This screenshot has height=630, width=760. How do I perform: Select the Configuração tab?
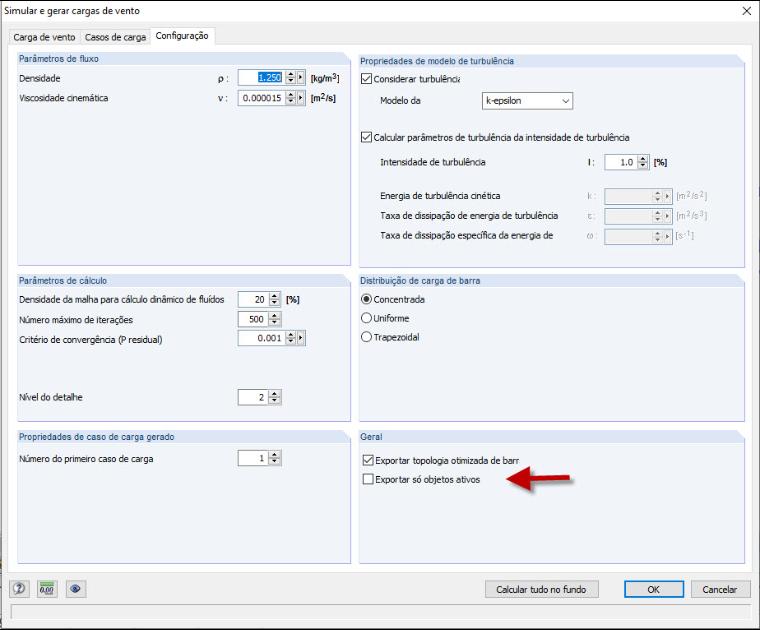[182, 36]
